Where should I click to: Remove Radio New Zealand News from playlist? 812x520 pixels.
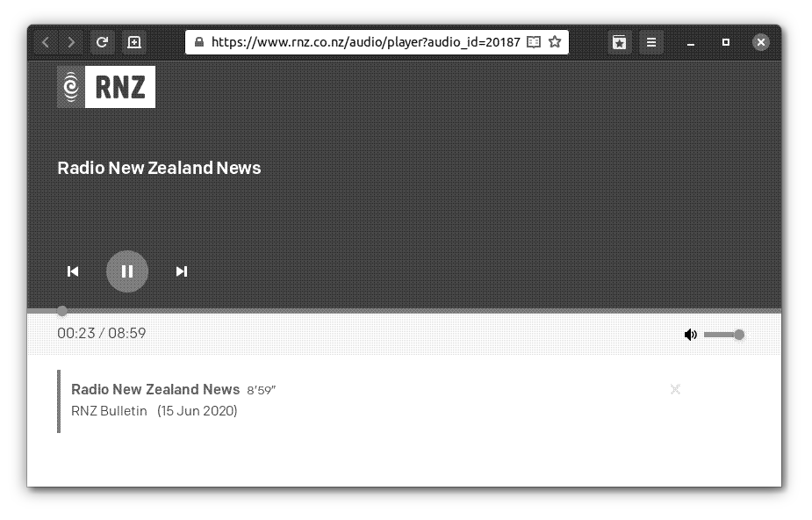click(675, 389)
